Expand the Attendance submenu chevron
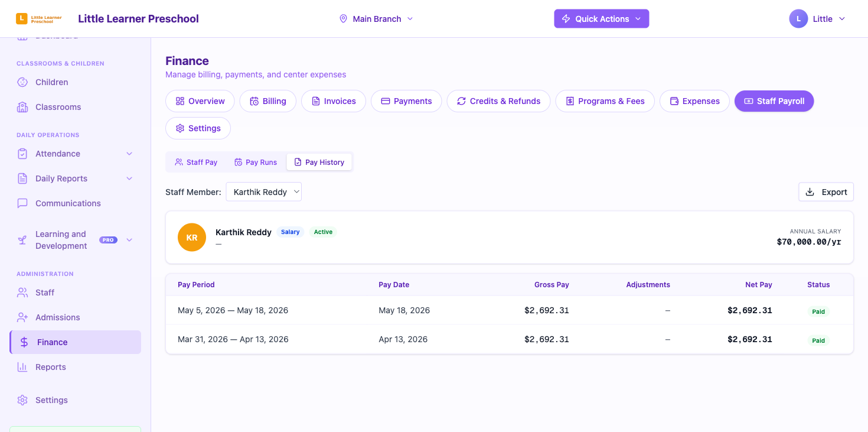 click(129, 154)
